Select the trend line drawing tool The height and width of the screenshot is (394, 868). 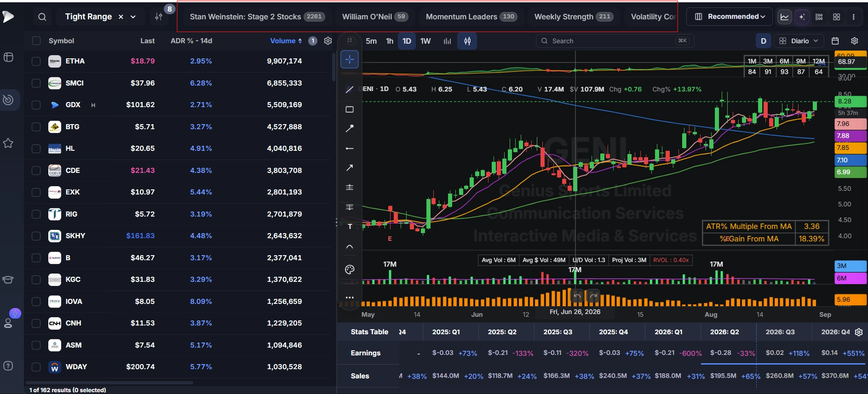coord(350,90)
